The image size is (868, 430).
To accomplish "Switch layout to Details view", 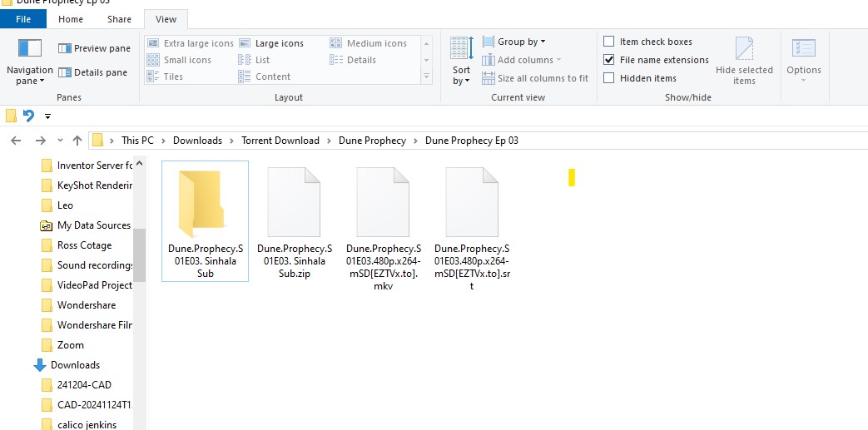I will tap(353, 60).
